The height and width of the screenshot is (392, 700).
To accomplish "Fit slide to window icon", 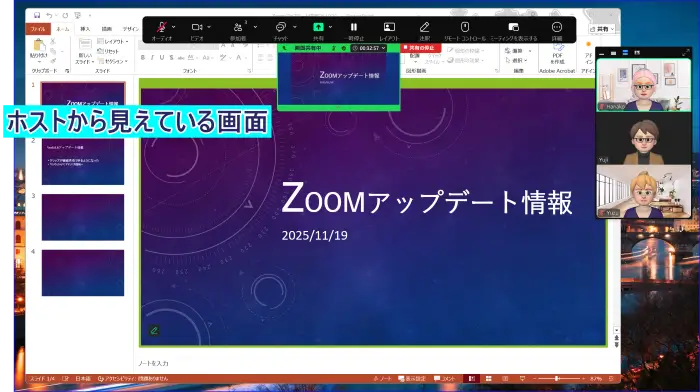I will click(611, 379).
